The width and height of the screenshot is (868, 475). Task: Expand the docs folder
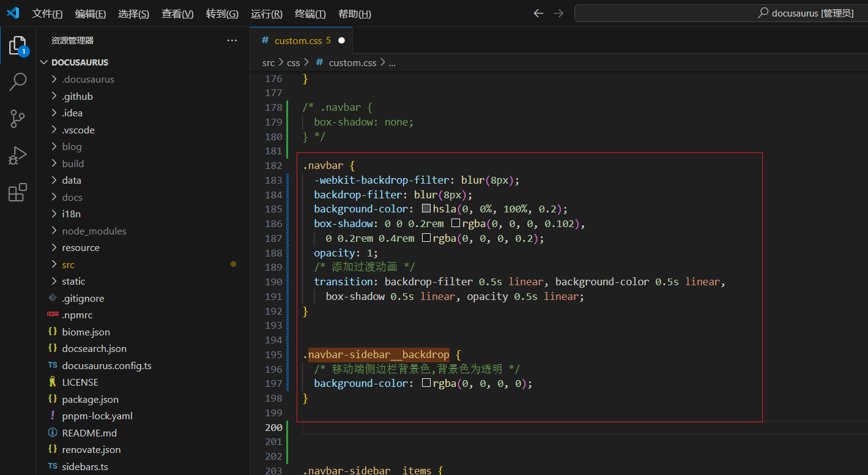tap(54, 197)
